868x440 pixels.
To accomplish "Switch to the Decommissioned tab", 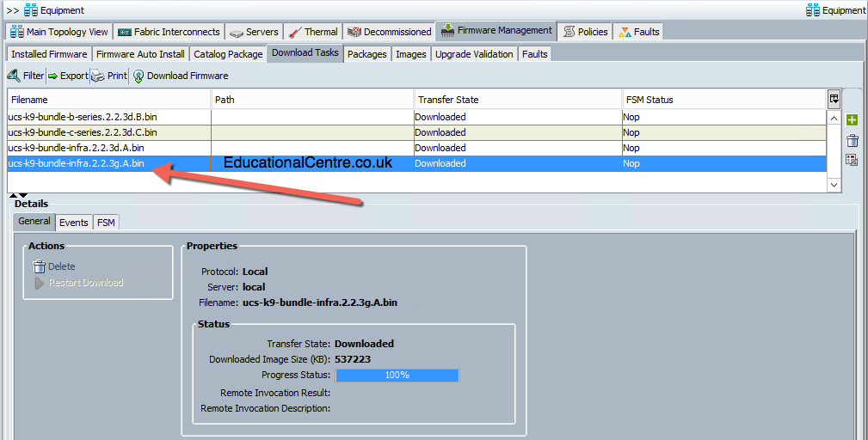I will pos(389,32).
